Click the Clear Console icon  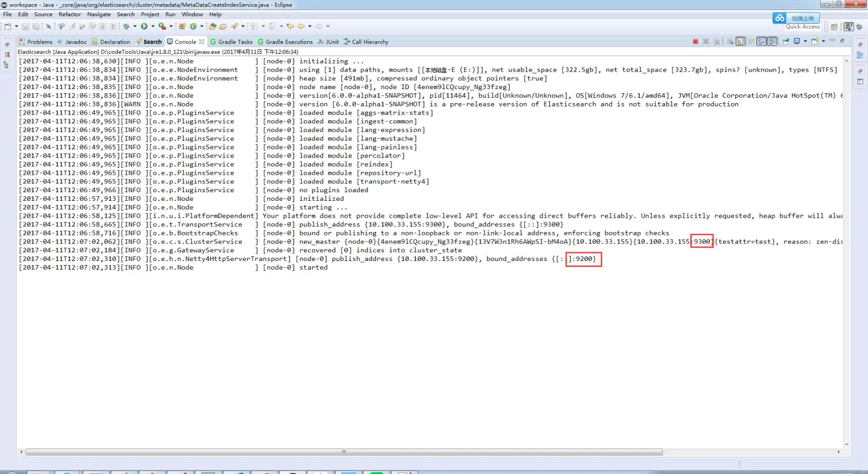(x=730, y=41)
